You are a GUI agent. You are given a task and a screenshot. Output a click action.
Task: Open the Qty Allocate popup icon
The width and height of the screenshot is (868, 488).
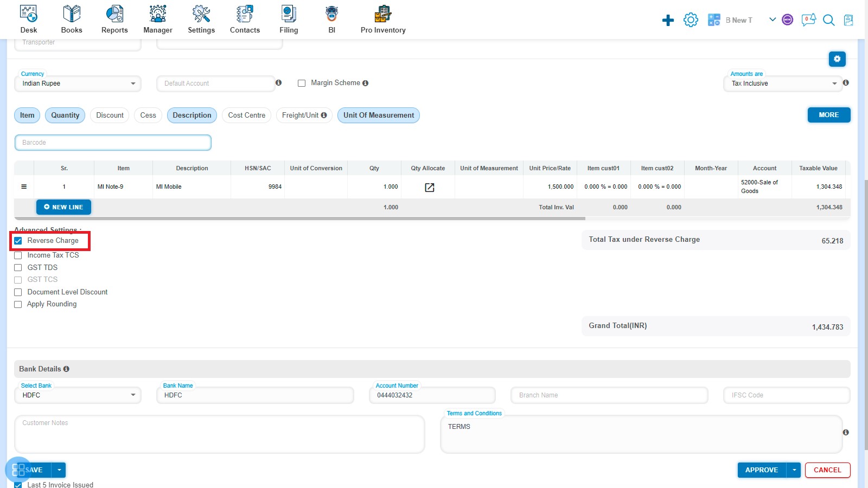429,188
